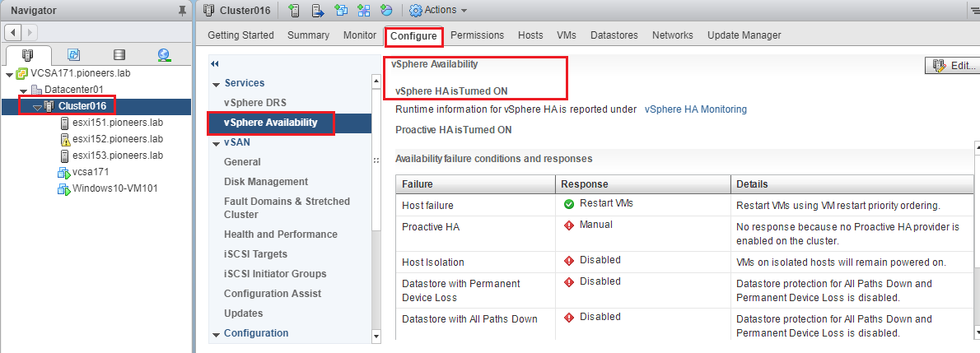
Task: Click the New Resource Pool toolbar icon
Action: (386, 10)
